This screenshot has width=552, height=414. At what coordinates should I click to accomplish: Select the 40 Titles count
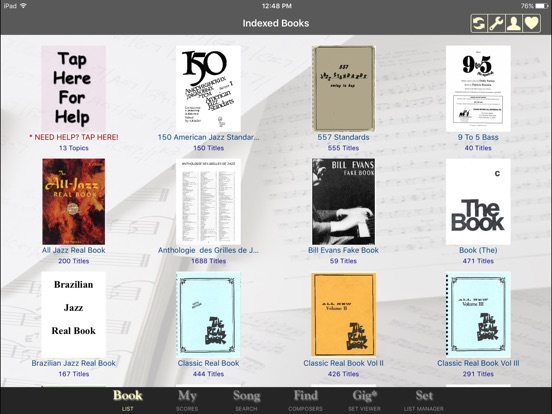pos(478,148)
